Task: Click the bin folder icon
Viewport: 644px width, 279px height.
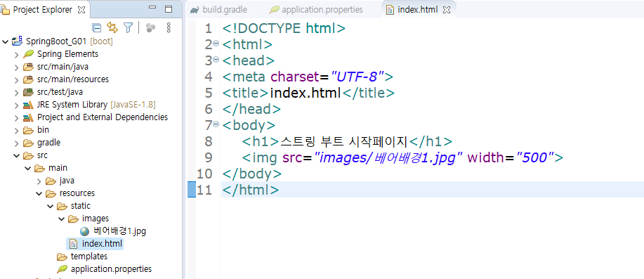Action: coord(28,130)
